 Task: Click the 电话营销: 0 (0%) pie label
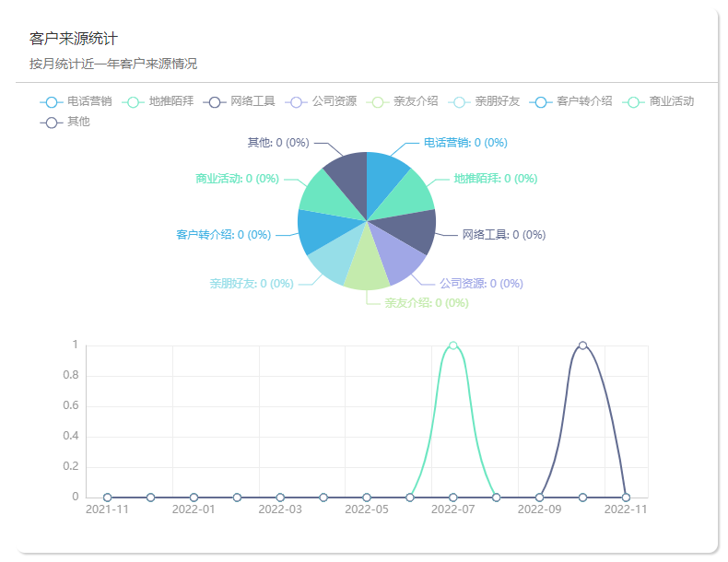pyautogui.click(x=465, y=143)
